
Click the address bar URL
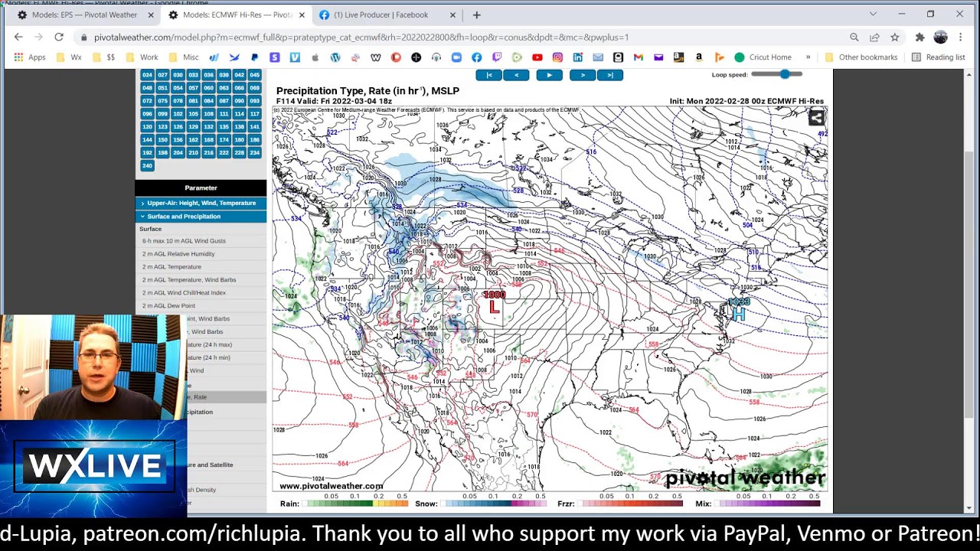[361, 37]
